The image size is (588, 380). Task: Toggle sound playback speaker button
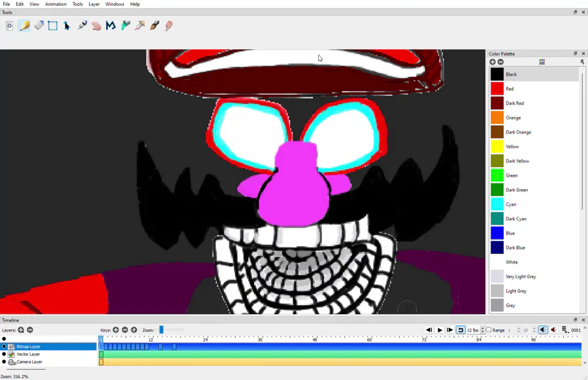pos(543,330)
